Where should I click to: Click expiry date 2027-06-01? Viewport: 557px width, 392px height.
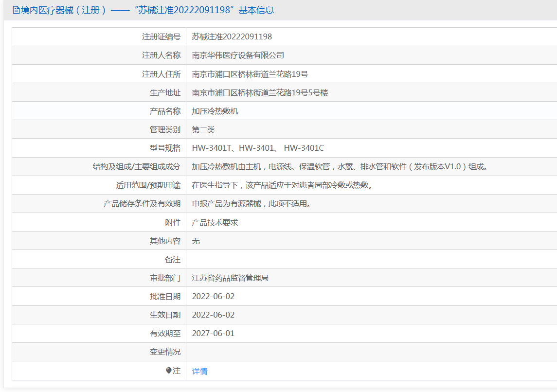(213, 334)
